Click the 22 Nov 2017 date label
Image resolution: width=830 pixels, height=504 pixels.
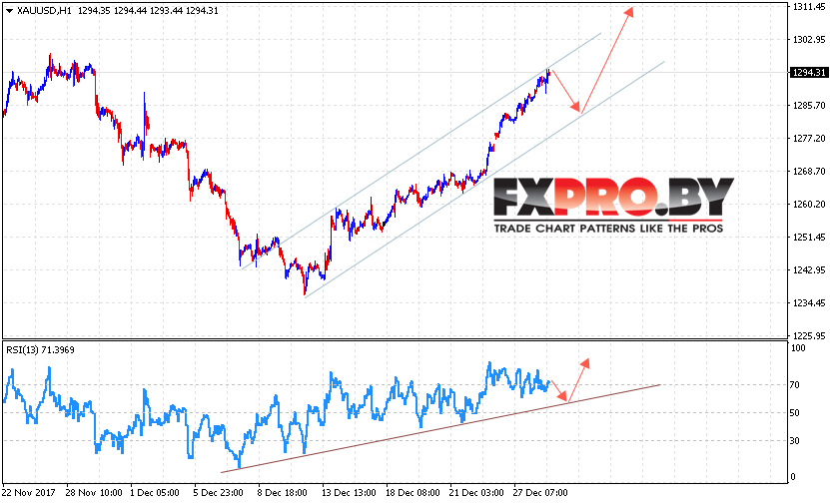(29, 493)
